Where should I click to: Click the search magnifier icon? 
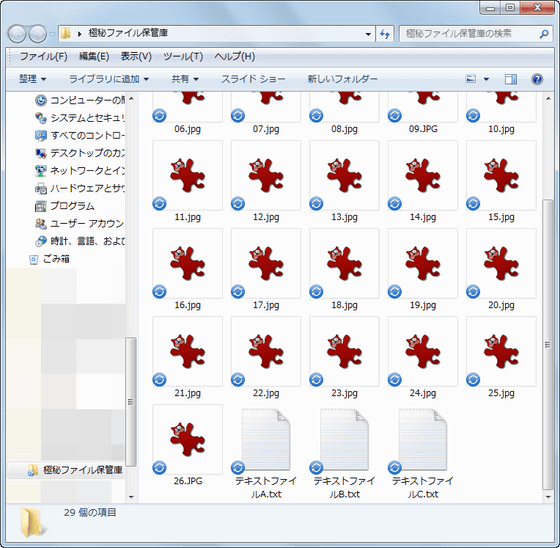544,34
